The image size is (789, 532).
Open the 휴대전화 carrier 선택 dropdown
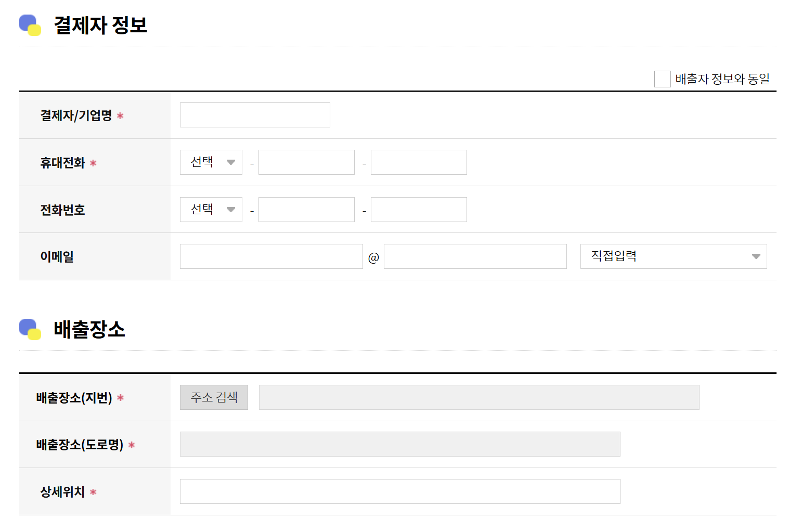point(211,162)
